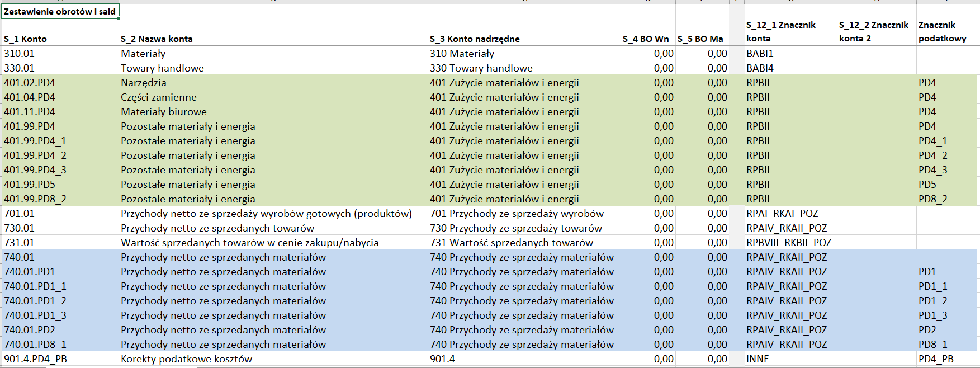Image resolution: width=980 pixels, height=368 pixels.
Task: Click the RPBVIII_RKBII_POZ marker cell
Action: (x=790, y=242)
